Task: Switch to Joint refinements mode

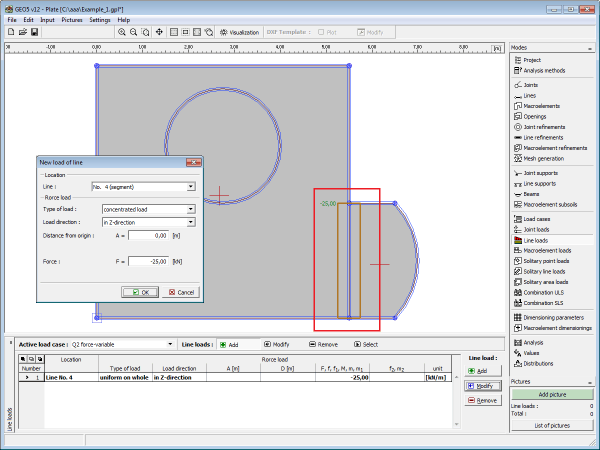Action: point(540,127)
